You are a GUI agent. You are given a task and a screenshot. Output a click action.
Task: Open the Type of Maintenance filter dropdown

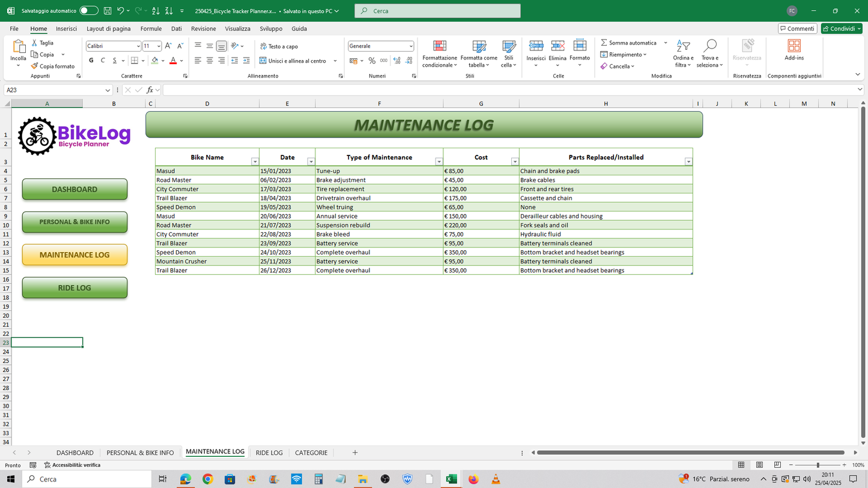[439, 162]
